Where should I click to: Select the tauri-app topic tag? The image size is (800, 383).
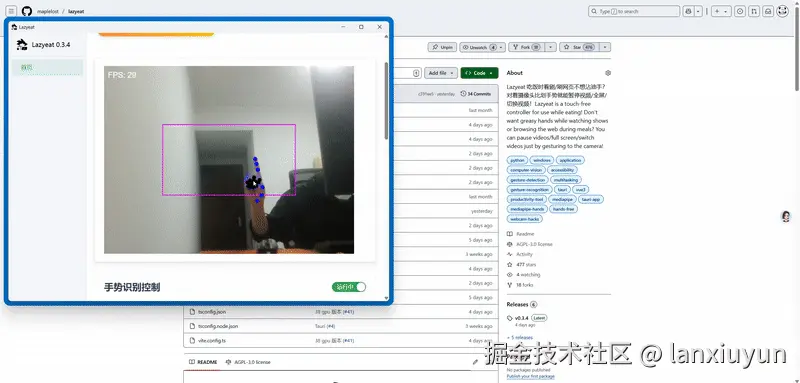pos(591,199)
